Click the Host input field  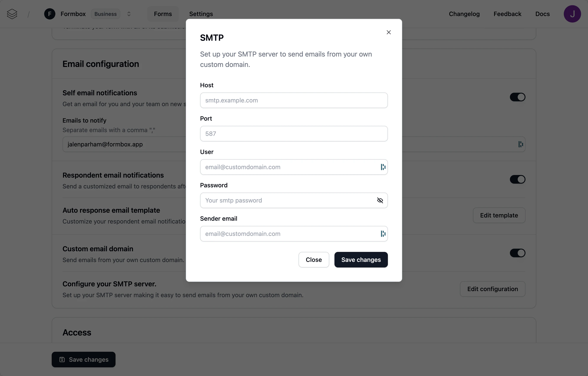tap(294, 100)
